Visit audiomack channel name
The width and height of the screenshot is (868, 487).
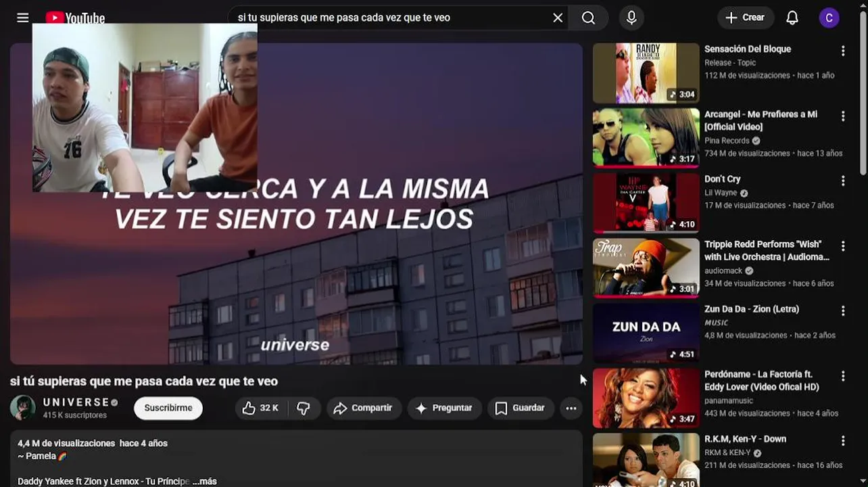click(723, 271)
